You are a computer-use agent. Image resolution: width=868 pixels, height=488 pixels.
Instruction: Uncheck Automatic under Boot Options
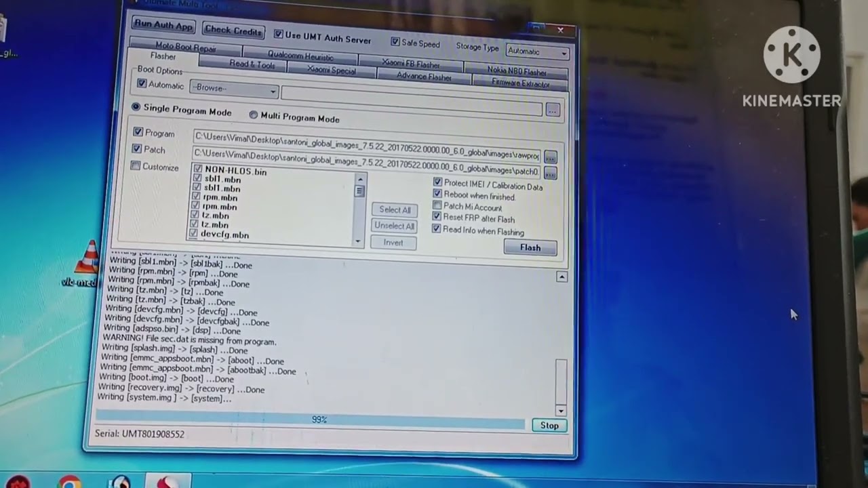coord(142,83)
